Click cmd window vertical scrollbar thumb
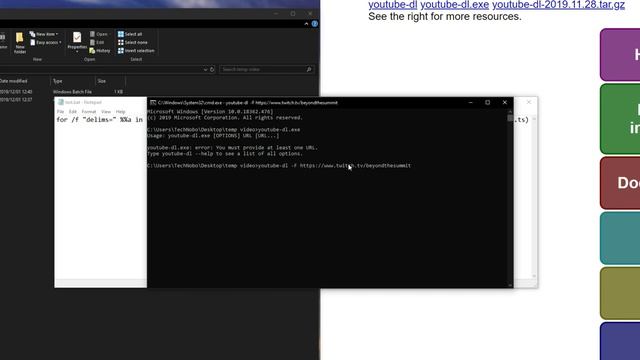 coord(510,118)
